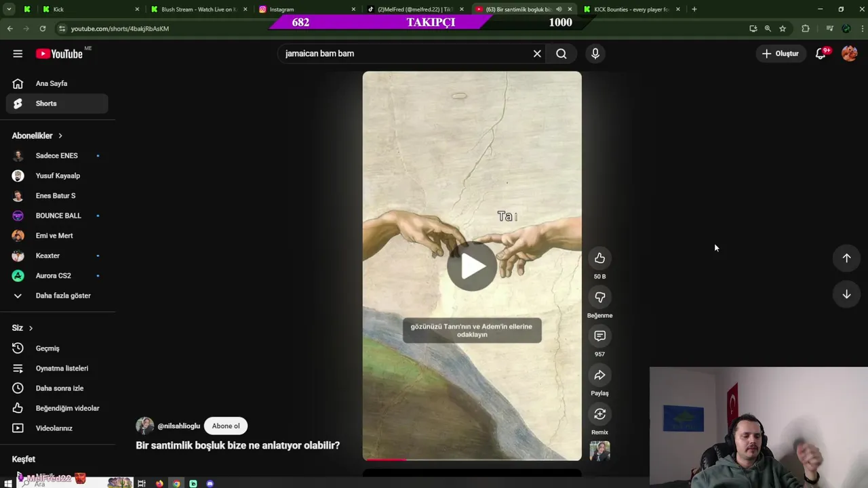Open Ana Sayfa in sidebar

coord(57,83)
